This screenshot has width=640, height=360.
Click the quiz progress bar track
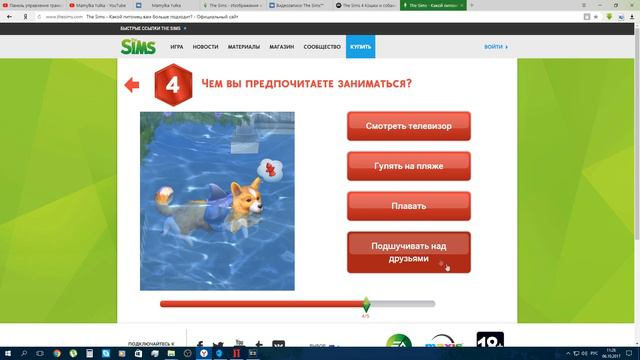(298, 304)
